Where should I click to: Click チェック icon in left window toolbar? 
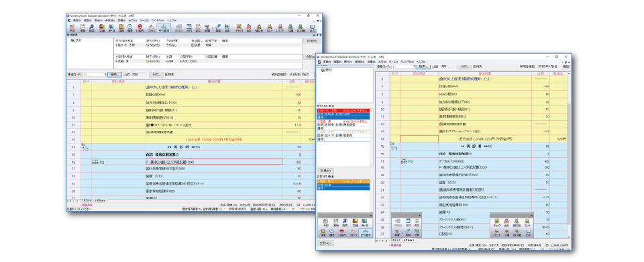239,28
